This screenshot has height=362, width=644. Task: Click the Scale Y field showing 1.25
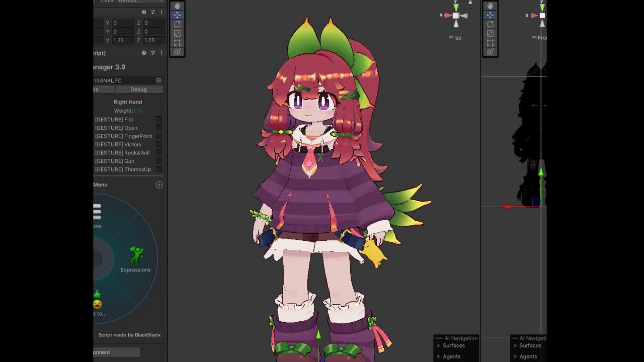click(123, 40)
